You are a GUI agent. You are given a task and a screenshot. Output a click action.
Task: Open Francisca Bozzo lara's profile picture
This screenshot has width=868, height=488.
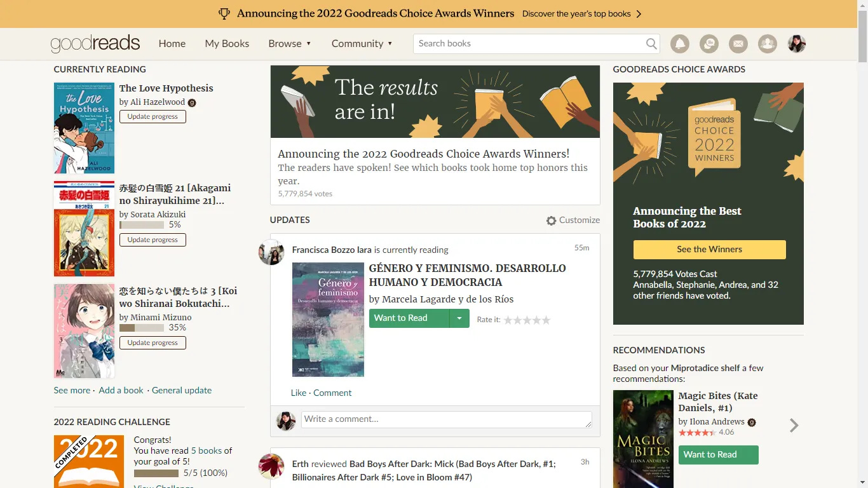(271, 252)
